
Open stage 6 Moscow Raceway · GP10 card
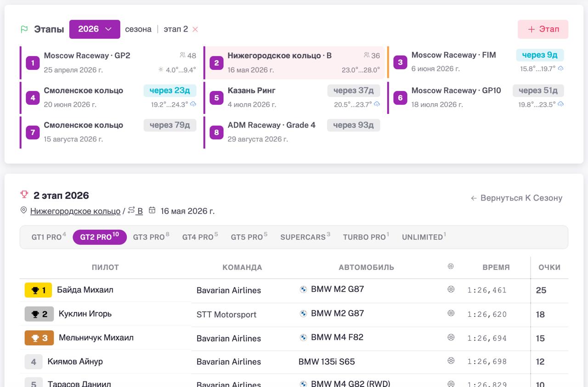pos(478,97)
